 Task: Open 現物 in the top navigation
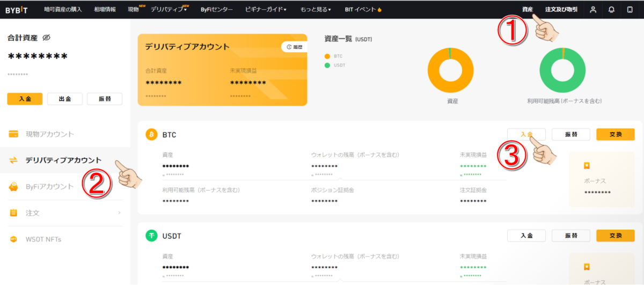[134, 10]
